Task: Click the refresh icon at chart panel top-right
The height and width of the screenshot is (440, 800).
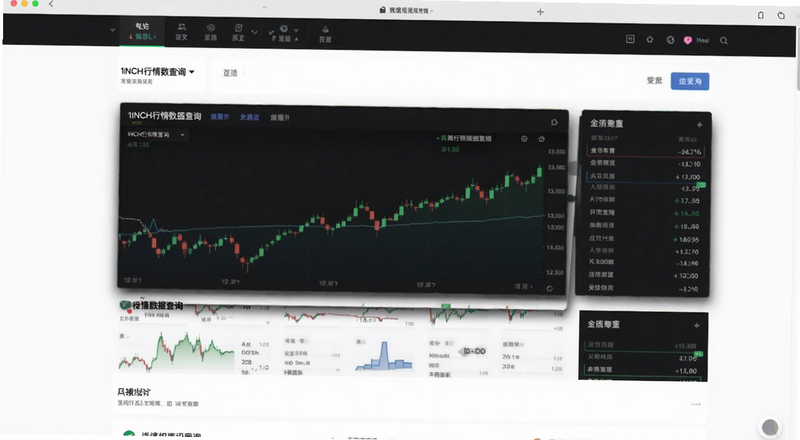Action: 554,123
